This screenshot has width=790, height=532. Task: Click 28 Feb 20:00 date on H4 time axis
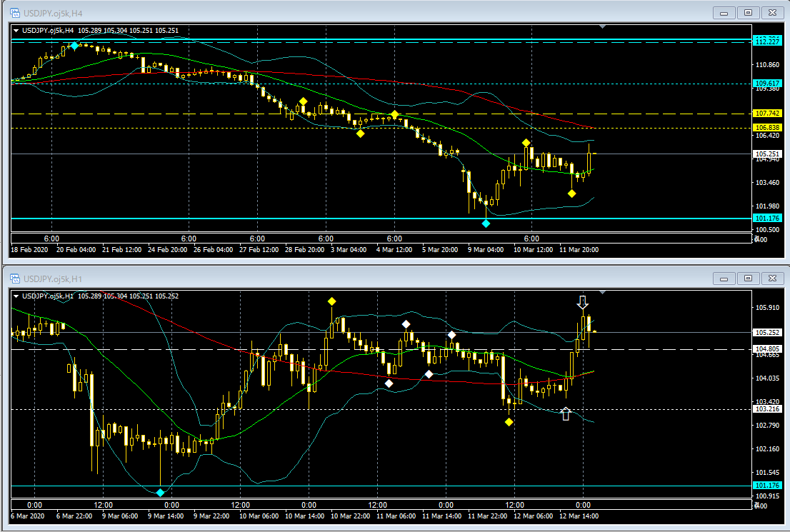click(x=305, y=250)
